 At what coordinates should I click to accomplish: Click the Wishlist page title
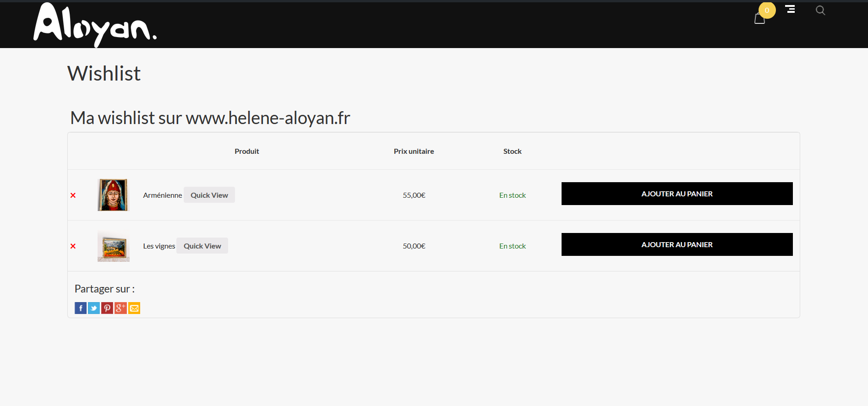104,73
